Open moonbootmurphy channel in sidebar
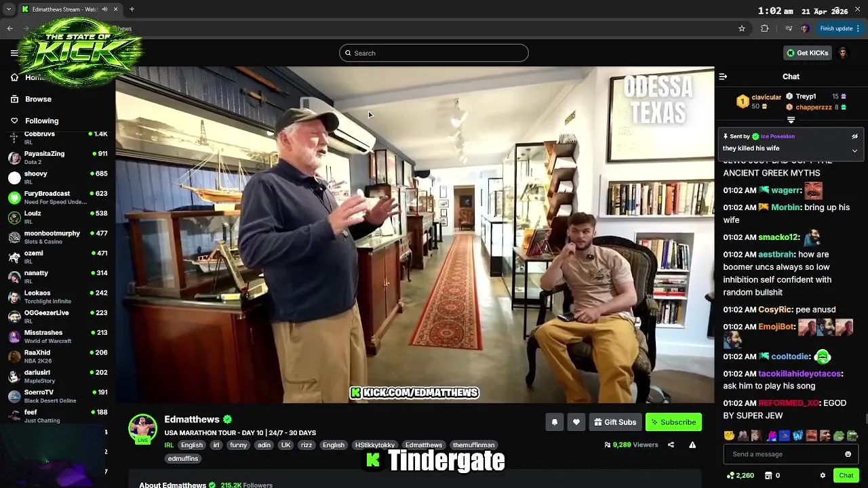The image size is (868, 488). pos(58,237)
